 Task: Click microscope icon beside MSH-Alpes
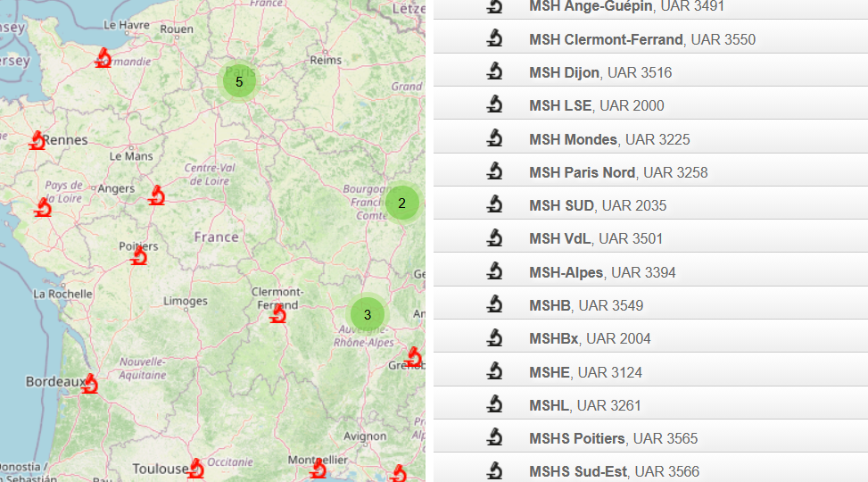pos(494,271)
